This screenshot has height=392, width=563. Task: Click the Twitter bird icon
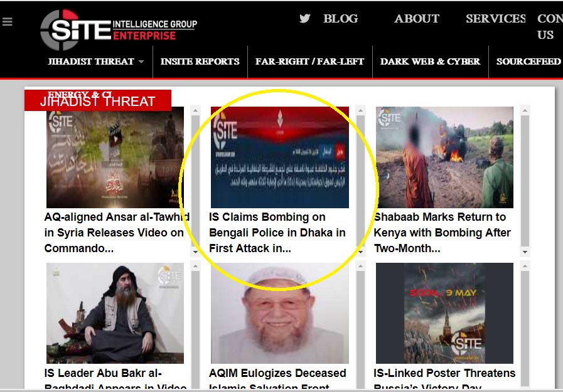pos(305,19)
